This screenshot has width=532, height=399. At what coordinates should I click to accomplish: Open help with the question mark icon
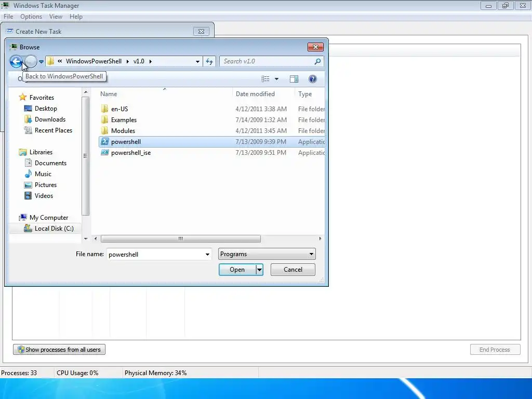point(312,79)
